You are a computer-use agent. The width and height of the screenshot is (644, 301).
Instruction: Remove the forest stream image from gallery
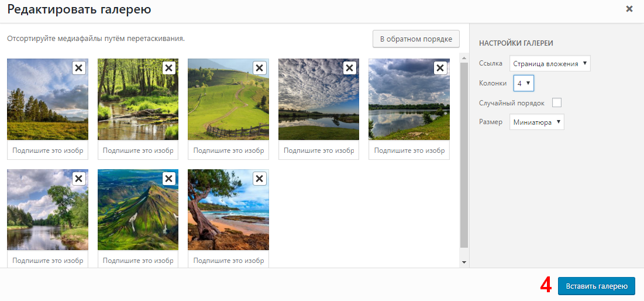(x=169, y=69)
